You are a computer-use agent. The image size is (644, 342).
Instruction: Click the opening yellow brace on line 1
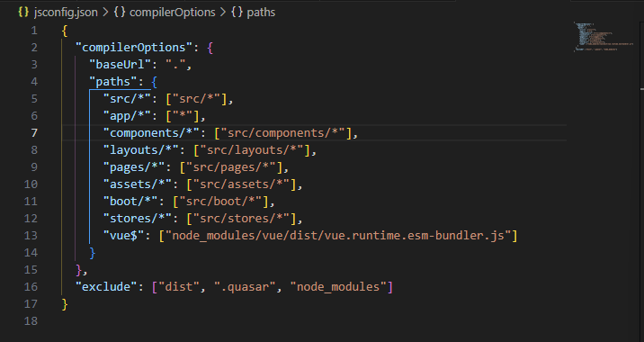[65, 31]
